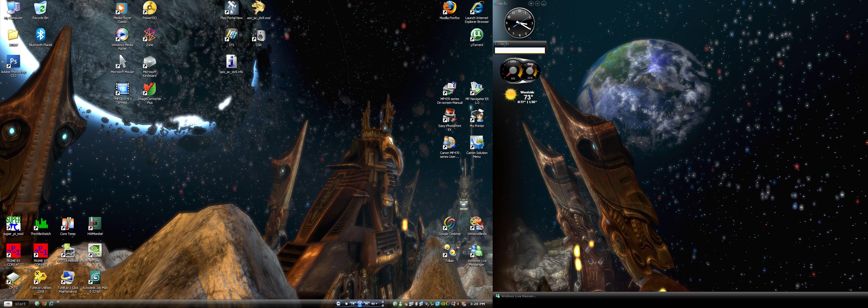Go to the previous track in media toolbar
Screen dimensions: 868x308
[352, 304]
